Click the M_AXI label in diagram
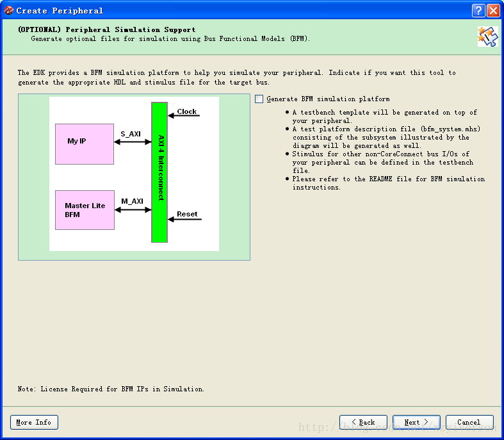The width and height of the screenshot is (504, 440). click(x=132, y=201)
